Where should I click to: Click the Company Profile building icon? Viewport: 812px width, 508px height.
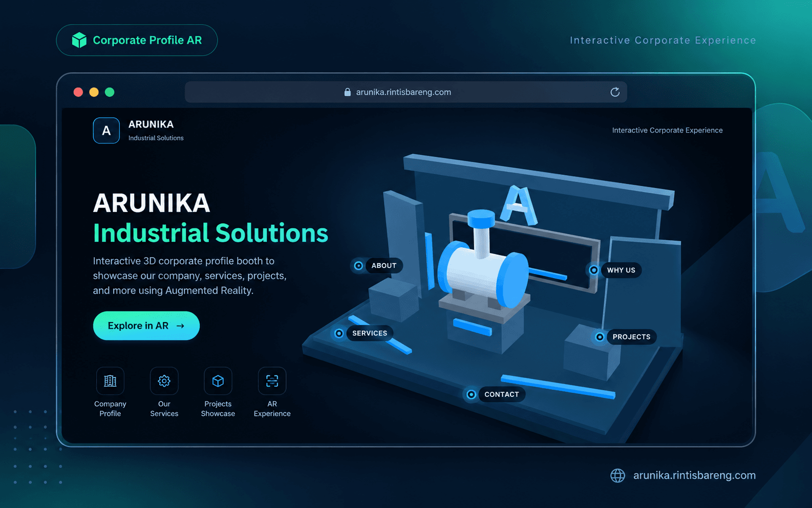110,381
